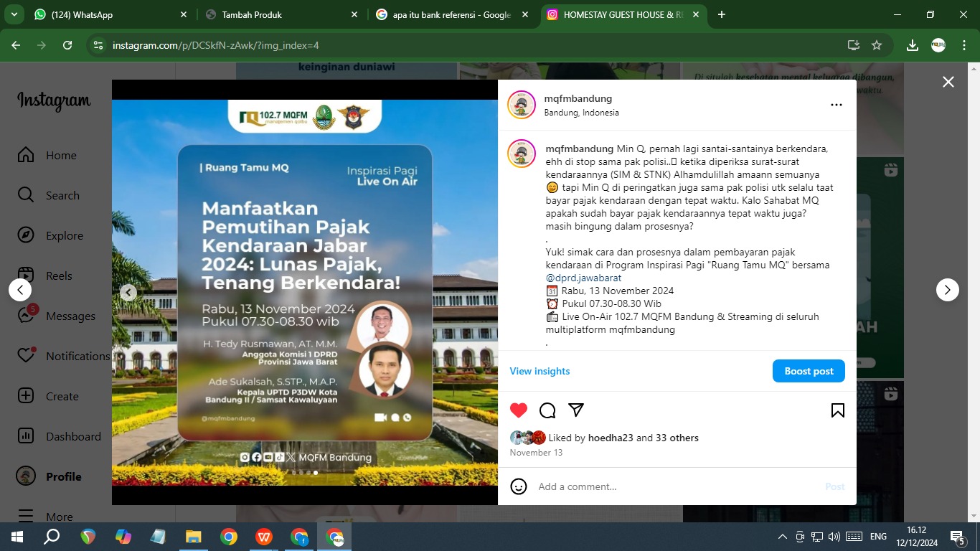Open Messages with 5 badge
This screenshot has height=551, width=980.
pyautogui.click(x=56, y=316)
